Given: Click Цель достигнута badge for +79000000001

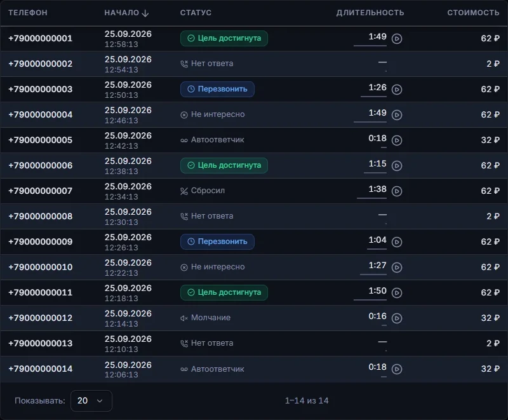Looking at the screenshot, I should [224, 38].
